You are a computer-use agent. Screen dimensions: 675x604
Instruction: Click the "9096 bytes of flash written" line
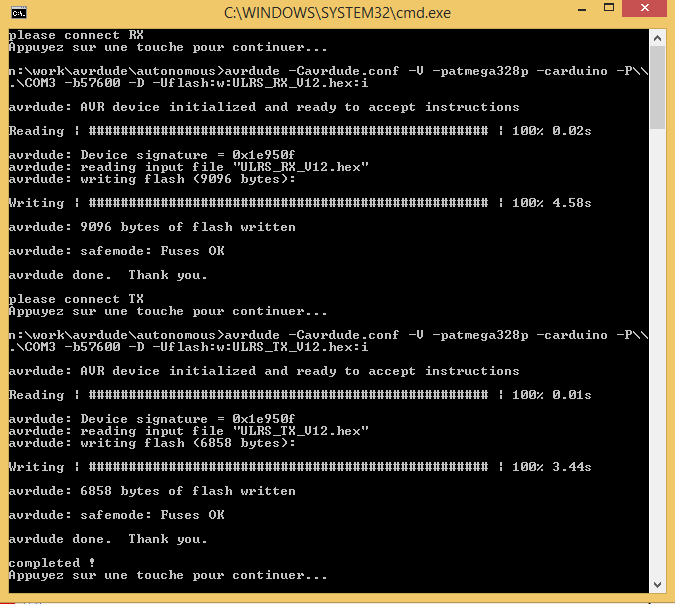point(152,227)
